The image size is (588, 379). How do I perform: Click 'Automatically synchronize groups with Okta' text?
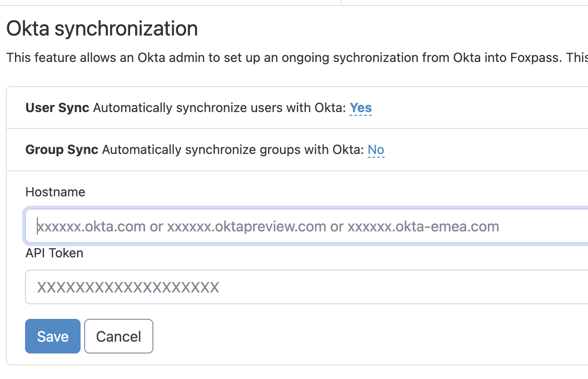tap(233, 150)
